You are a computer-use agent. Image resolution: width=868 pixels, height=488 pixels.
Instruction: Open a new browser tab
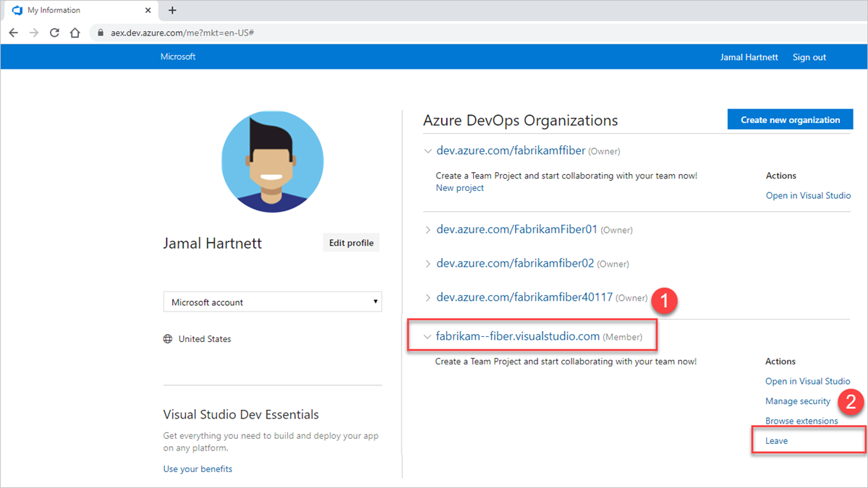click(172, 10)
